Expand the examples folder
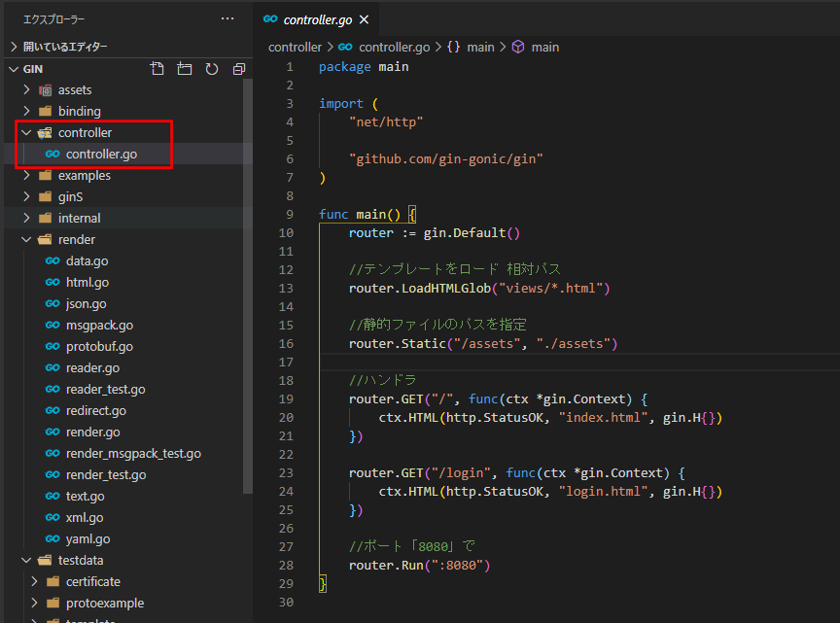840x623 pixels. point(26,175)
